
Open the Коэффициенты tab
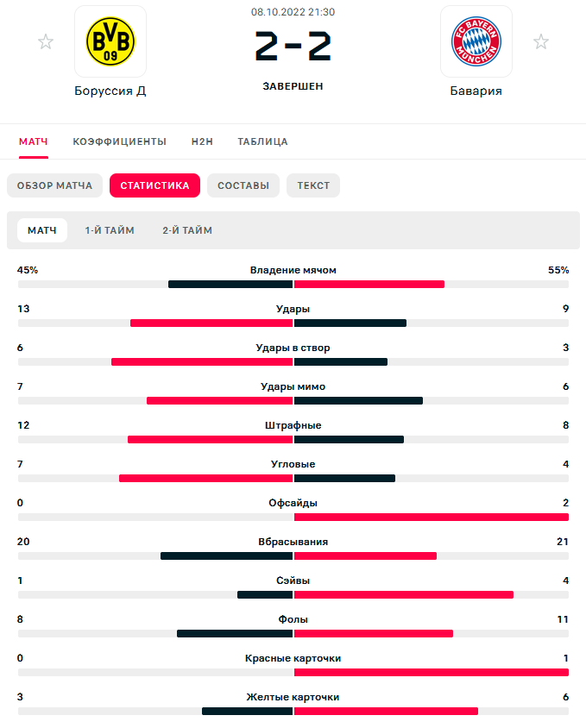tap(119, 141)
